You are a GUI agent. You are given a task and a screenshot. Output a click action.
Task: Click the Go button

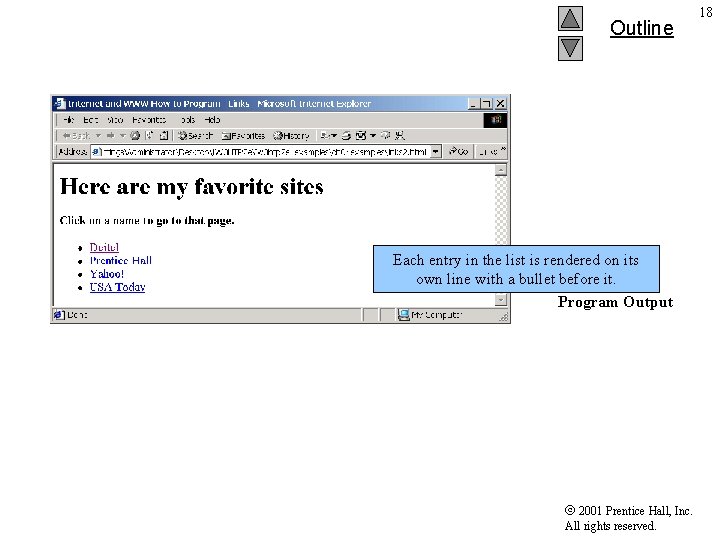pyautogui.click(x=458, y=151)
